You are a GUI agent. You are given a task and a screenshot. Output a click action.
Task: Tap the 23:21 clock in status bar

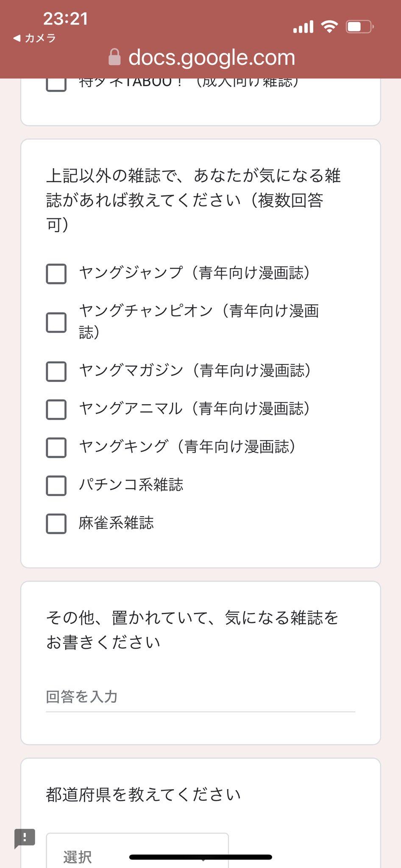pyautogui.click(x=65, y=19)
